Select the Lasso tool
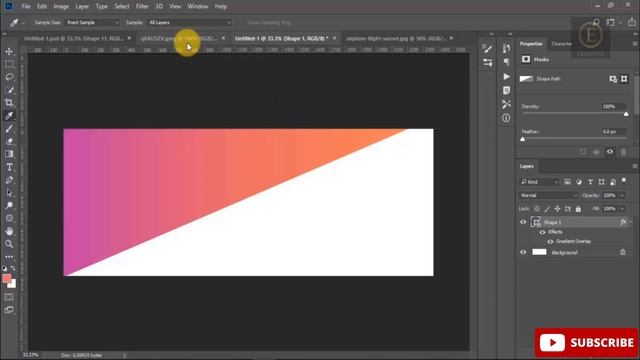Viewport: 640px width, 360px height. [9, 77]
